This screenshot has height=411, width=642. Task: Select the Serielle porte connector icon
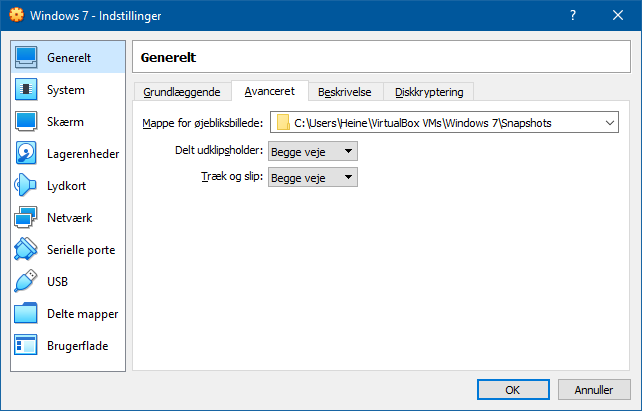click(x=25, y=249)
